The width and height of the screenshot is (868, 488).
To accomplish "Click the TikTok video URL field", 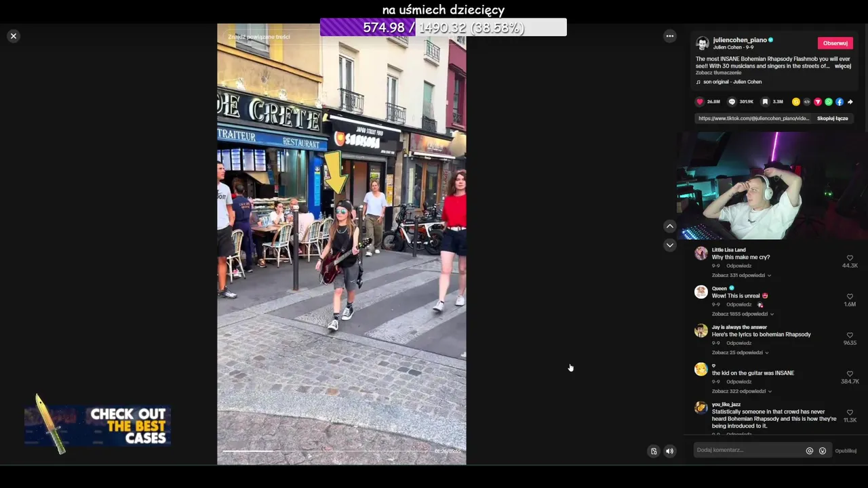I will (x=754, y=119).
